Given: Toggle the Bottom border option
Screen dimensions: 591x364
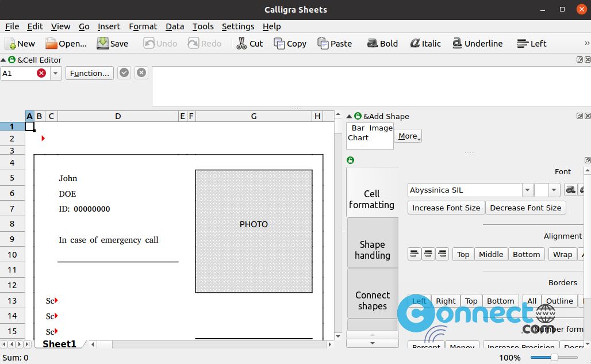Looking at the screenshot, I should coord(500,300).
